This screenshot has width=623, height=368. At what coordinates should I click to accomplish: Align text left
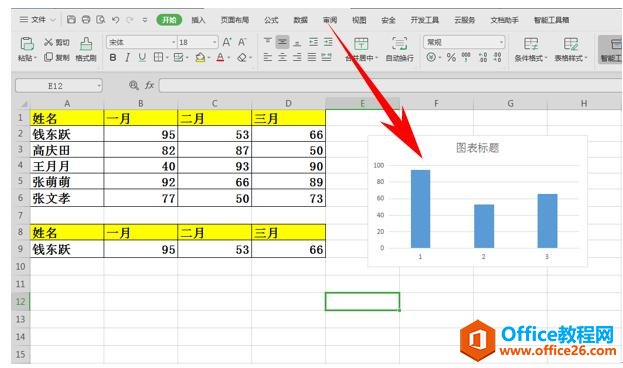(268, 58)
